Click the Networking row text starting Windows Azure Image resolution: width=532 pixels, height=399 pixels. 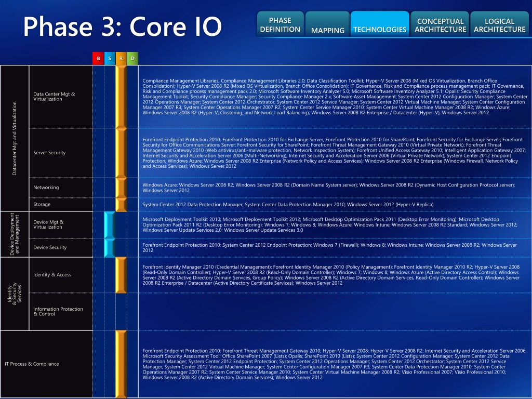328,188
